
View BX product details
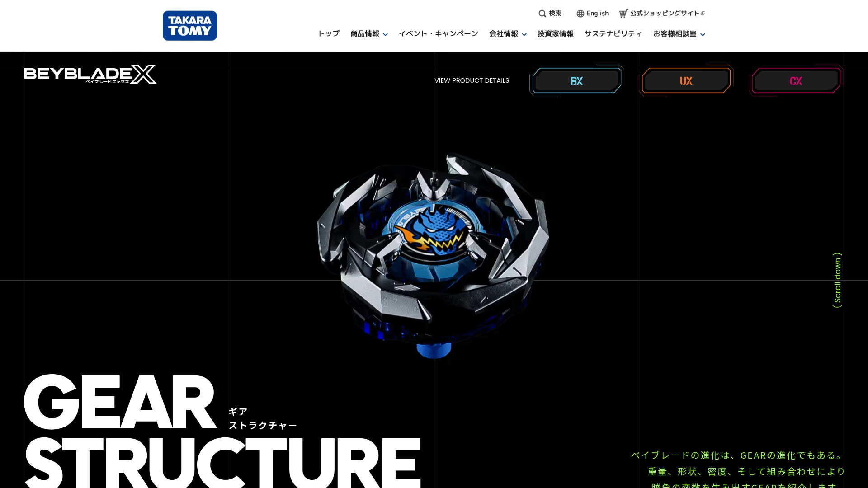(x=577, y=81)
